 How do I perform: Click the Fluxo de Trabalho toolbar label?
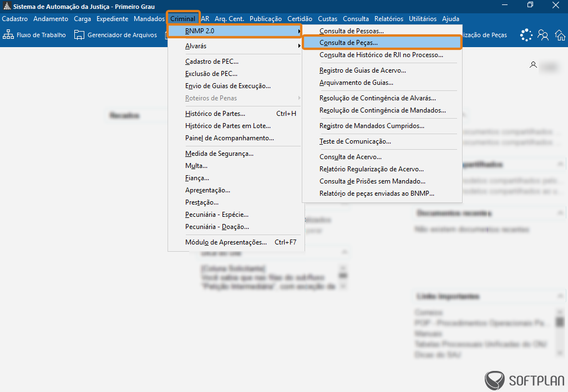(x=41, y=35)
